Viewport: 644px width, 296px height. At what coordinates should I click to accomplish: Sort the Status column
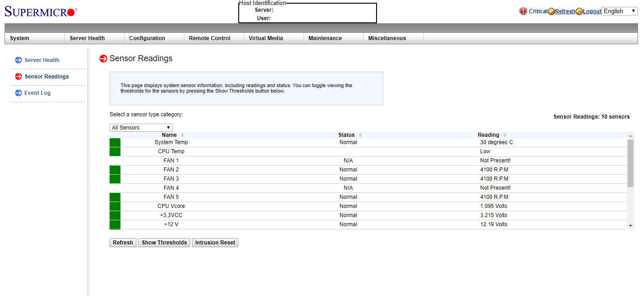click(360, 135)
